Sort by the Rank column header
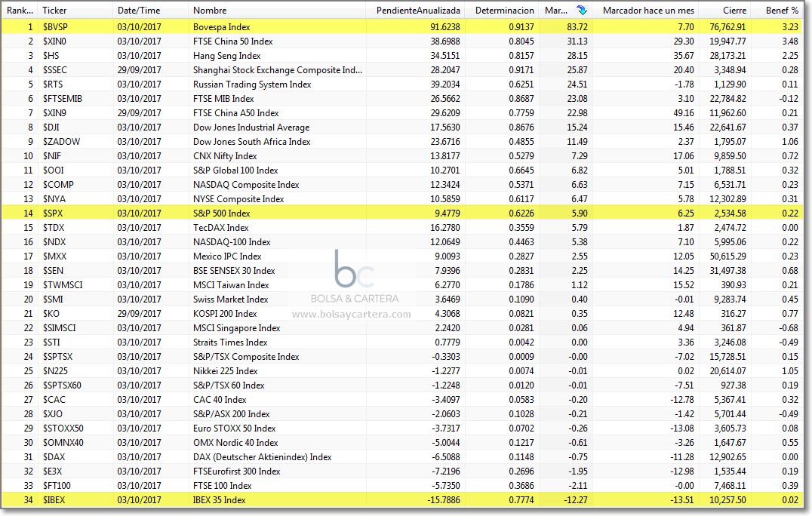812x516 pixels. pos(20,10)
